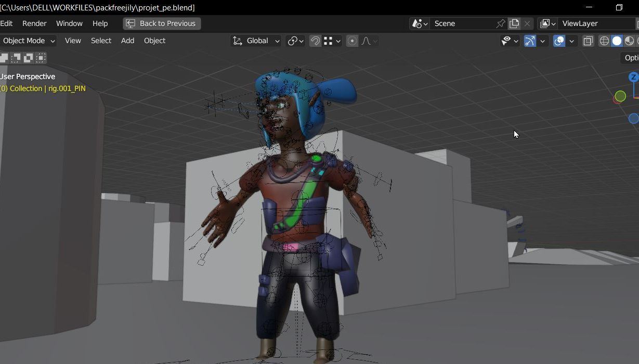
Task: Toggle viewport overlays button
Action: click(x=559, y=41)
